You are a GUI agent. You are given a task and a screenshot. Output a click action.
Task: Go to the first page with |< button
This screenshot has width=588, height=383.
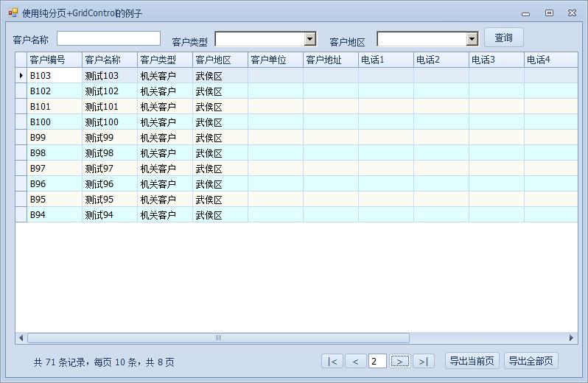(332, 361)
